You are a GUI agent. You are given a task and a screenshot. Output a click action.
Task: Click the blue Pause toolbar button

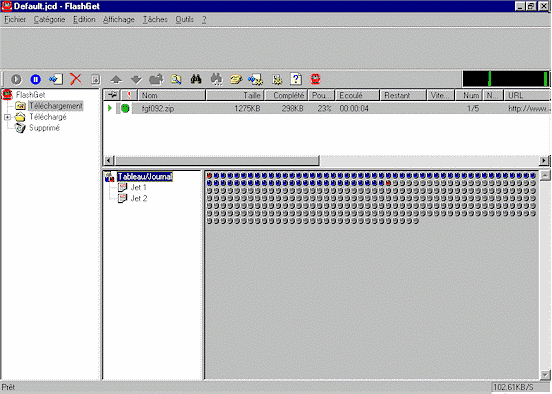pyautogui.click(x=35, y=79)
